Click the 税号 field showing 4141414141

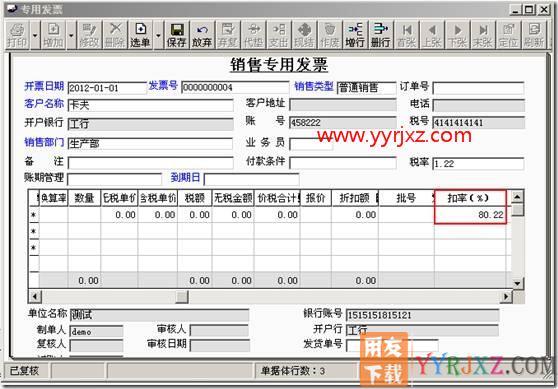click(x=478, y=123)
